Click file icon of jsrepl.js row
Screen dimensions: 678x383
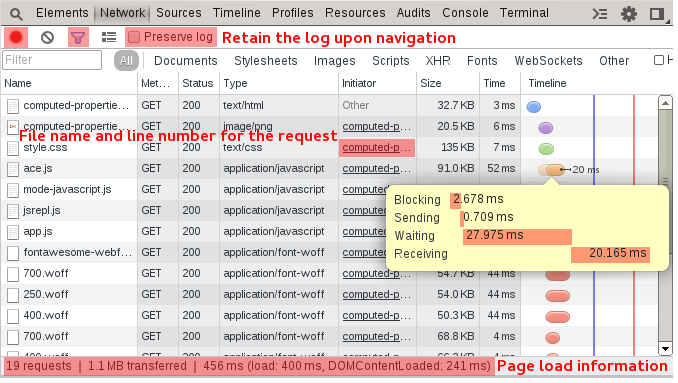(13, 211)
